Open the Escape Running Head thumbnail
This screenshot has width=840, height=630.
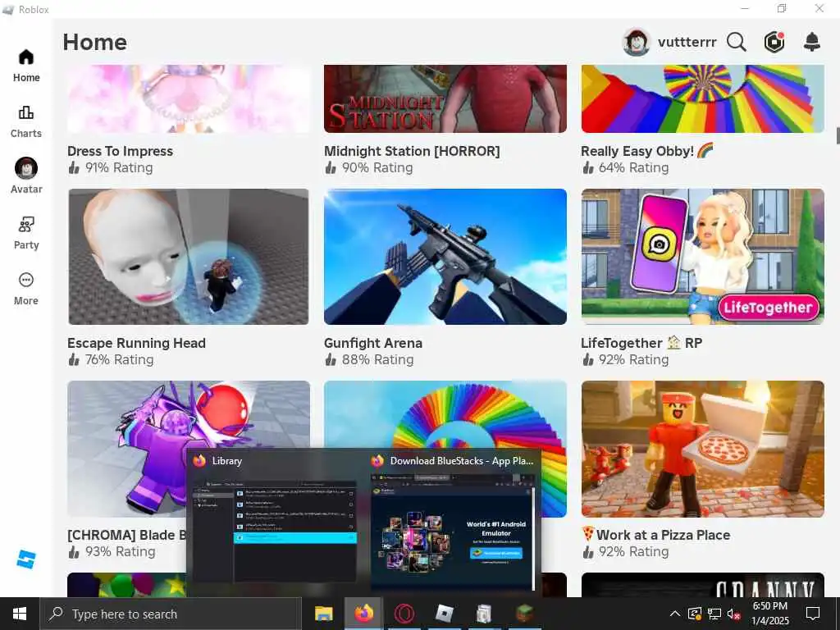(x=189, y=257)
